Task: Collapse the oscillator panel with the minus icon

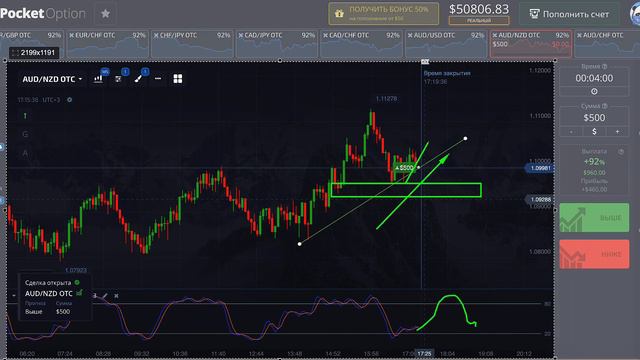Action: click(x=14, y=296)
